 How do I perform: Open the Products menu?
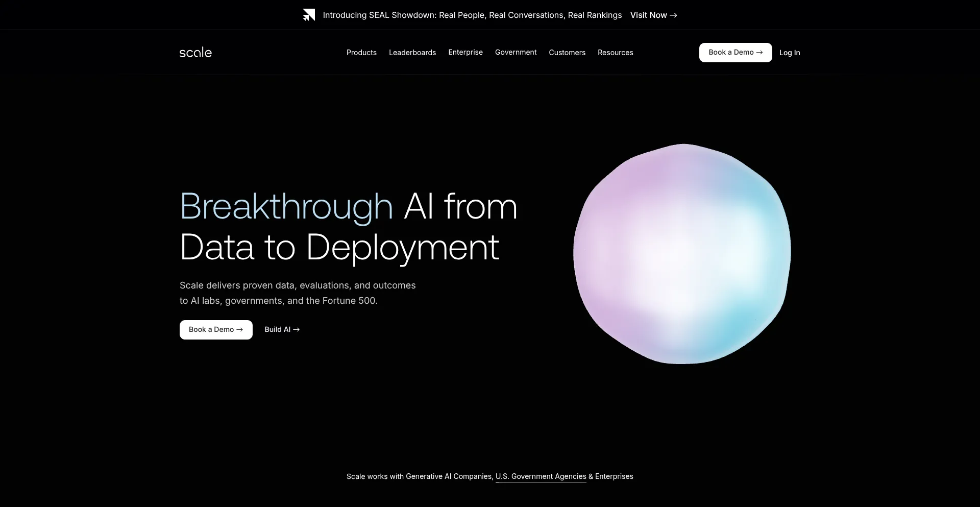click(361, 53)
